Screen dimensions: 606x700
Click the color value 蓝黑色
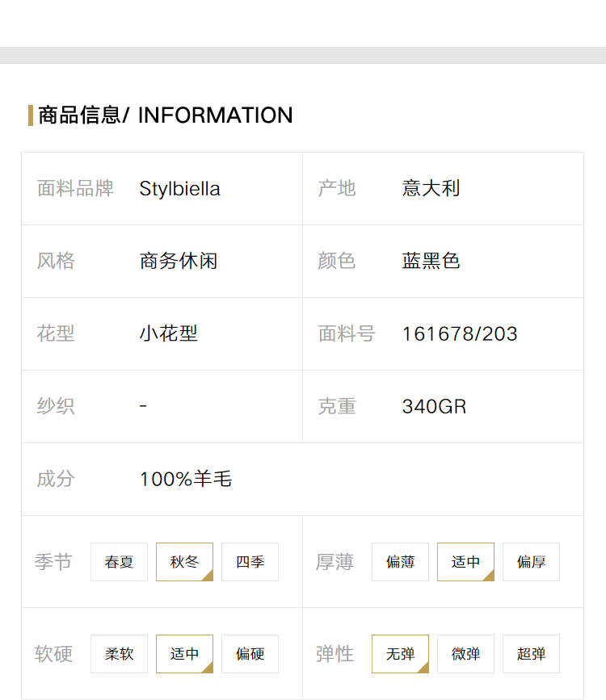coord(431,261)
